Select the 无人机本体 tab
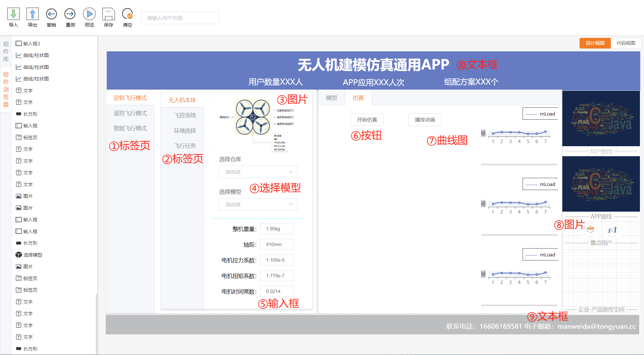The height and width of the screenshot is (355, 644). click(x=182, y=100)
